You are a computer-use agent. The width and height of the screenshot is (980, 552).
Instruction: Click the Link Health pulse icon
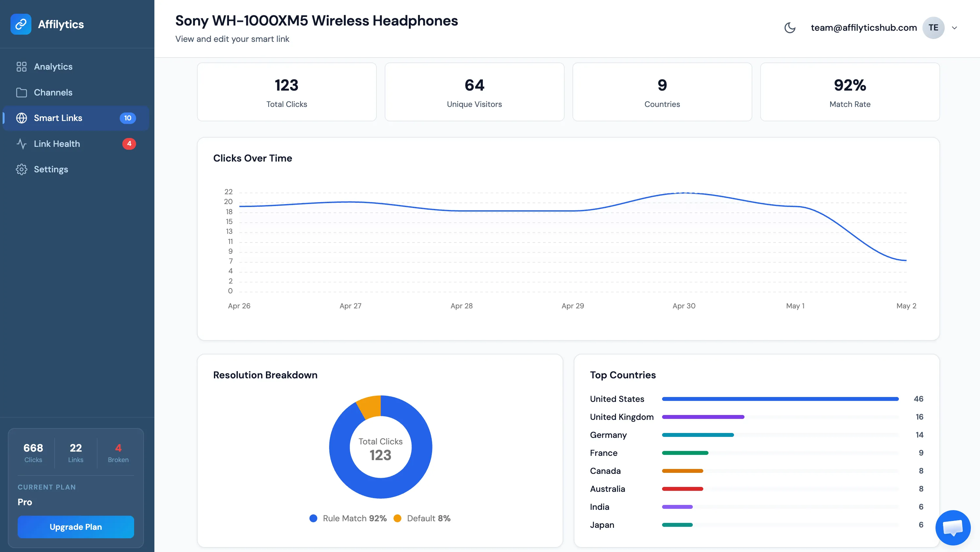click(22, 144)
